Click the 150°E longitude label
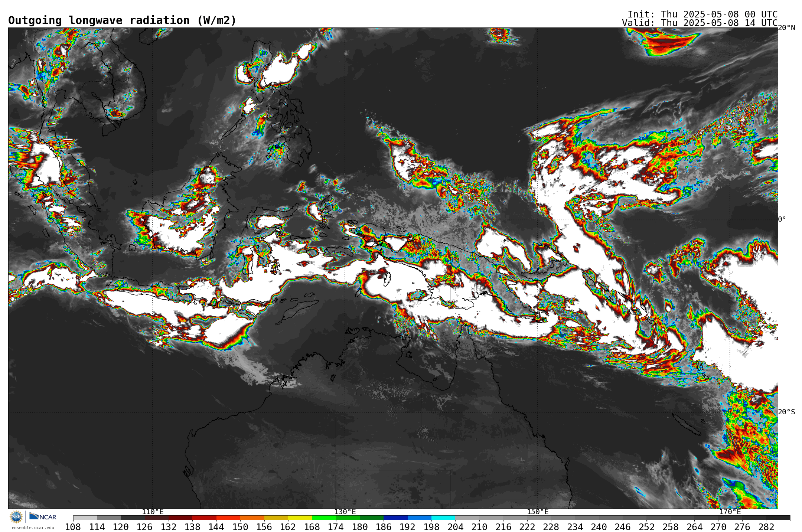 click(x=538, y=512)
